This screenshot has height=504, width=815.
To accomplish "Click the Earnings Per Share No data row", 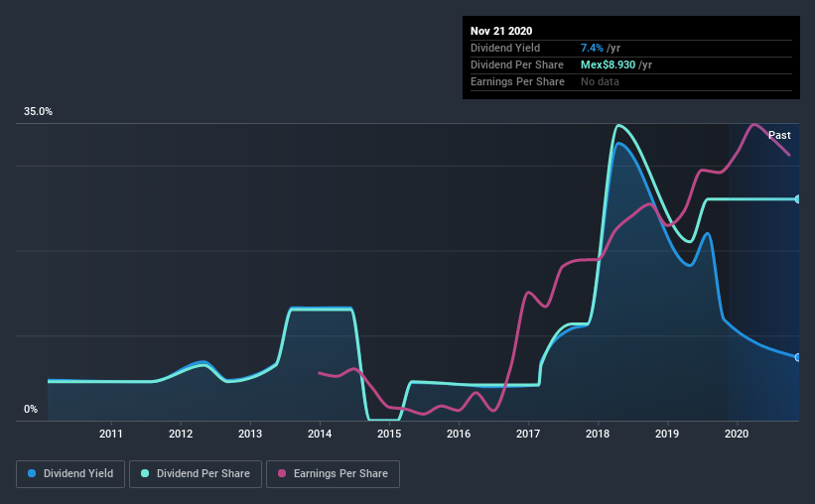I will pos(631,81).
